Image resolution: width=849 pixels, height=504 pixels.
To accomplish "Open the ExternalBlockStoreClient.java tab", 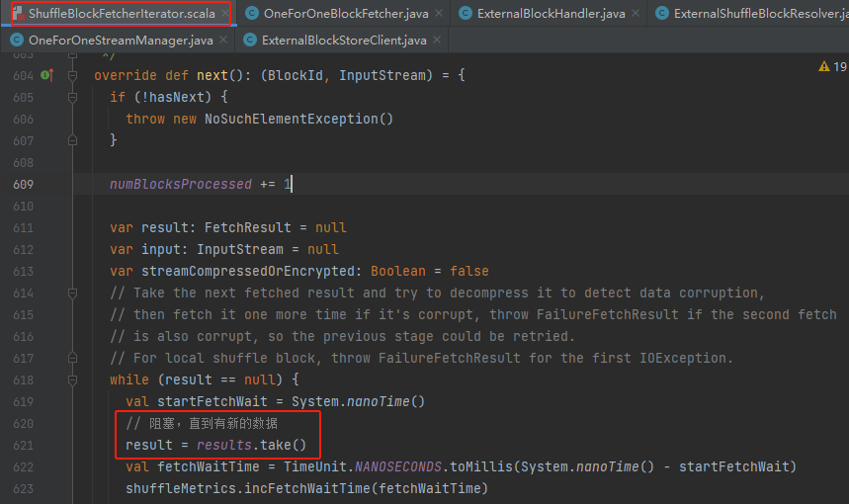I will click(x=343, y=41).
